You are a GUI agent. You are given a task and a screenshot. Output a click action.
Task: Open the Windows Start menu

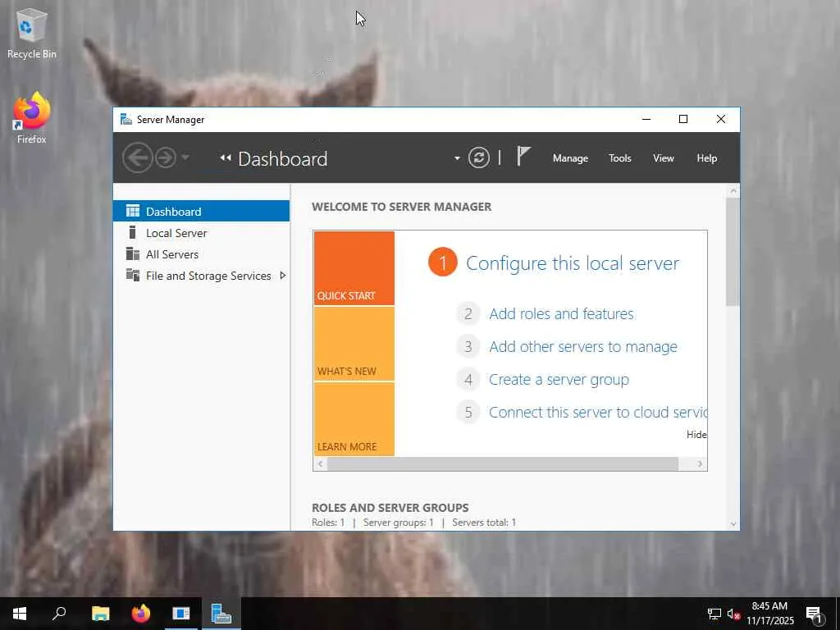pyautogui.click(x=20, y=614)
